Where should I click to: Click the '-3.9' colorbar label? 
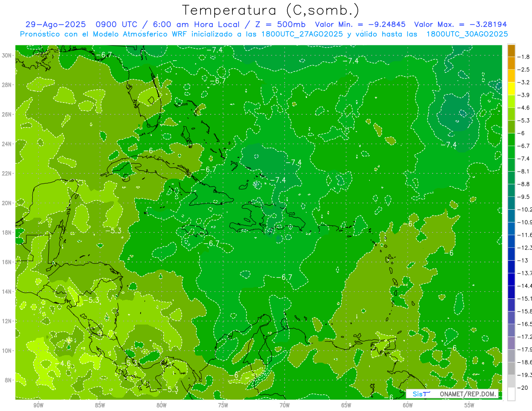pyautogui.click(x=524, y=95)
